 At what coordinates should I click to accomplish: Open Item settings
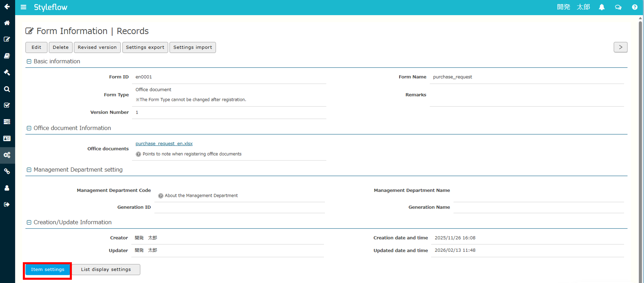tap(48, 270)
